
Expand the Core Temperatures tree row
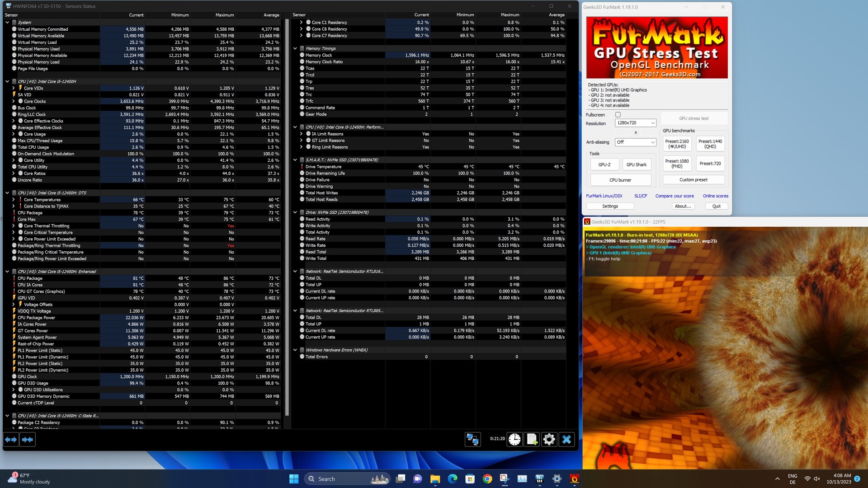14,199
